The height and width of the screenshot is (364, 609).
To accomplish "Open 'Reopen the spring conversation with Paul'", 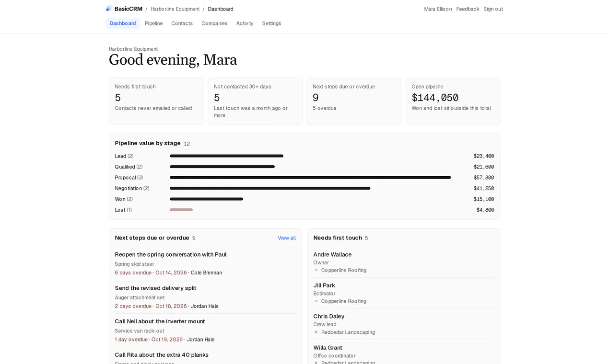I will tap(171, 255).
